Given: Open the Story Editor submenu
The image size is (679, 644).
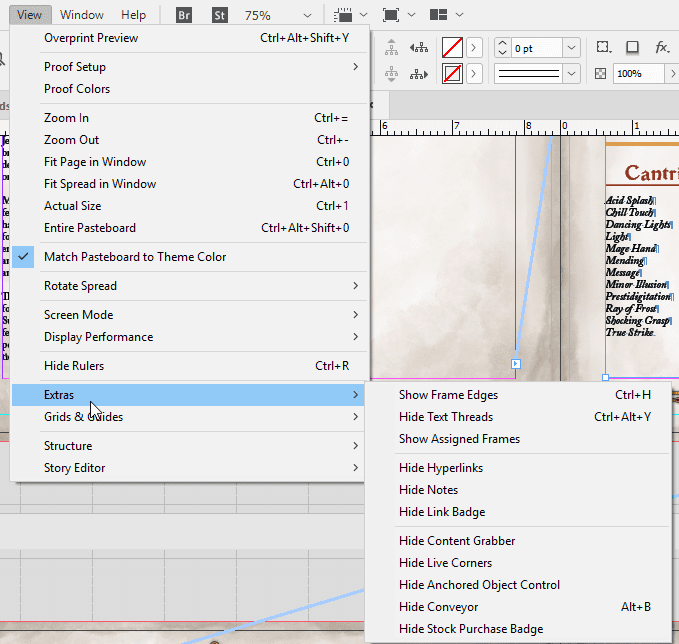Looking at the screenshot, I should (x=188, y=468).
